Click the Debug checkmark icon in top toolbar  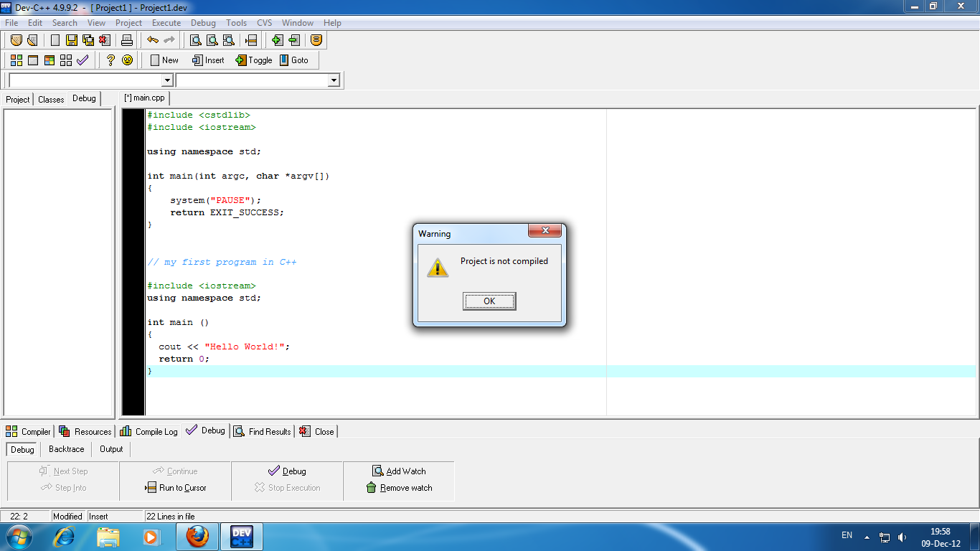83,60
